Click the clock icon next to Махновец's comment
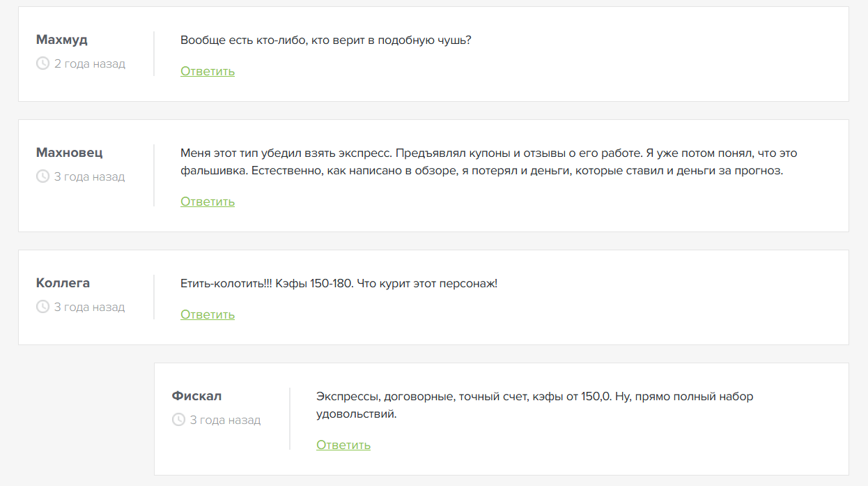The height and width of the screenshot is (486, 868). tap(42, 176)
